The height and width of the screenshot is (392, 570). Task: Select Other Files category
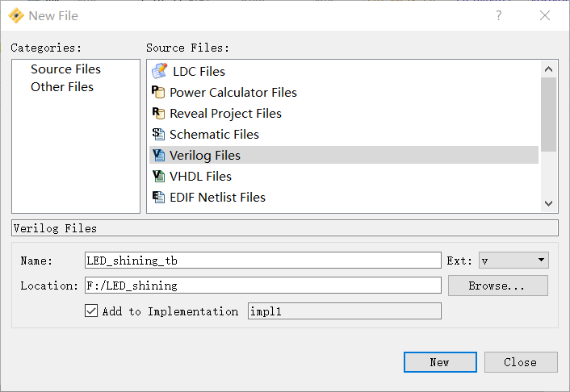(x=62, y=87)
